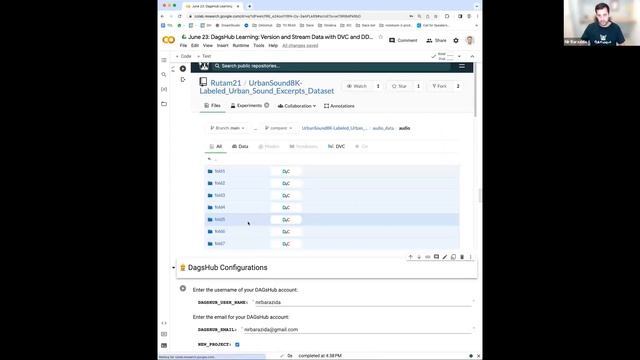Viewport: 640px width, 360px height.
Task: Add a Code cell
Action: (183, 56)
